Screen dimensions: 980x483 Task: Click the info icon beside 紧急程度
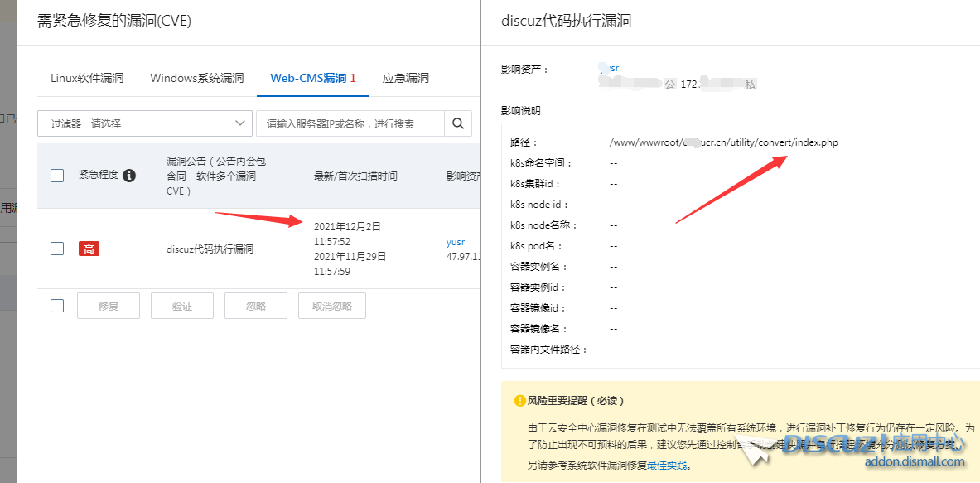point(129,176)
